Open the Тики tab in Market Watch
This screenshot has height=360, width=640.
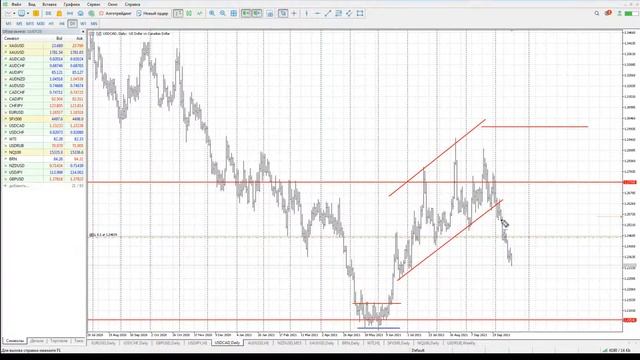click(x=78, y=341)
